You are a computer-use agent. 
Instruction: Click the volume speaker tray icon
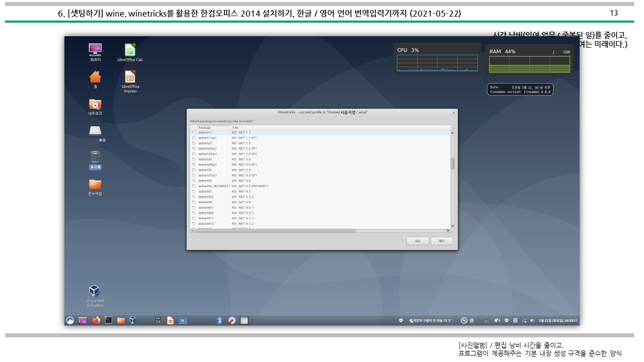point(532,320)
